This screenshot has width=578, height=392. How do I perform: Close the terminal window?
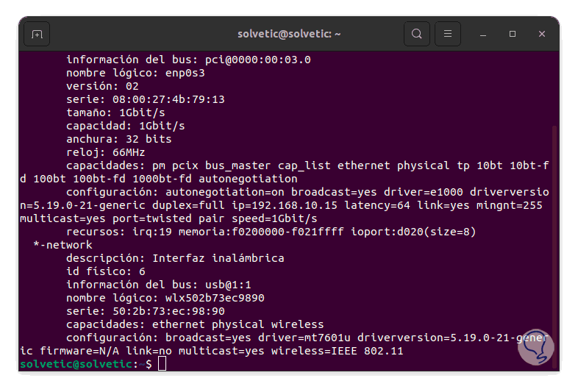[x=542, y=34]
